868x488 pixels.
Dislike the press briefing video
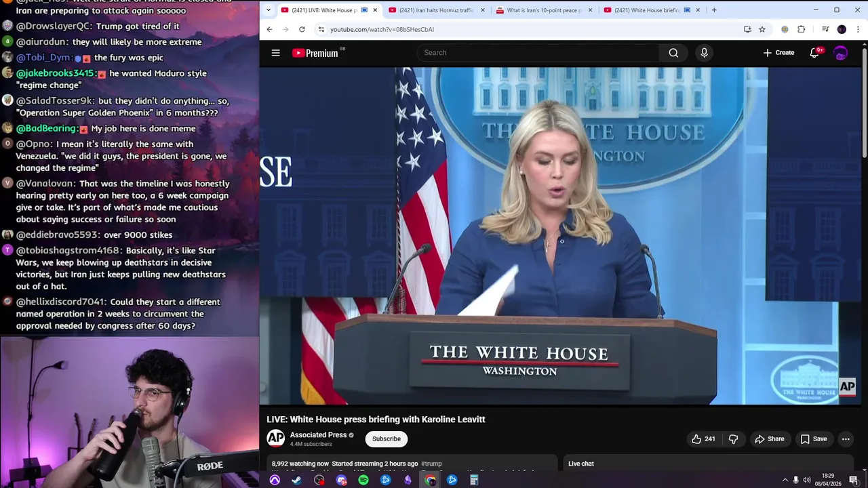point(733,439)
